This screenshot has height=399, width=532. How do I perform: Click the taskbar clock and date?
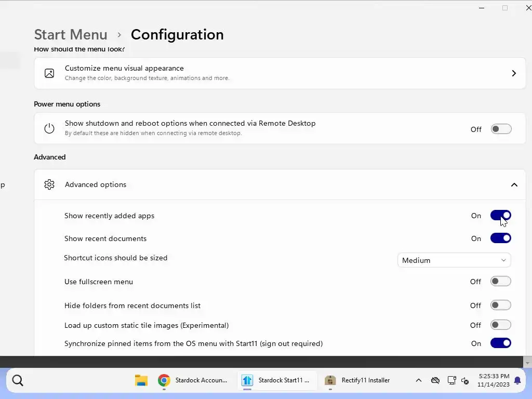point(494,380)
